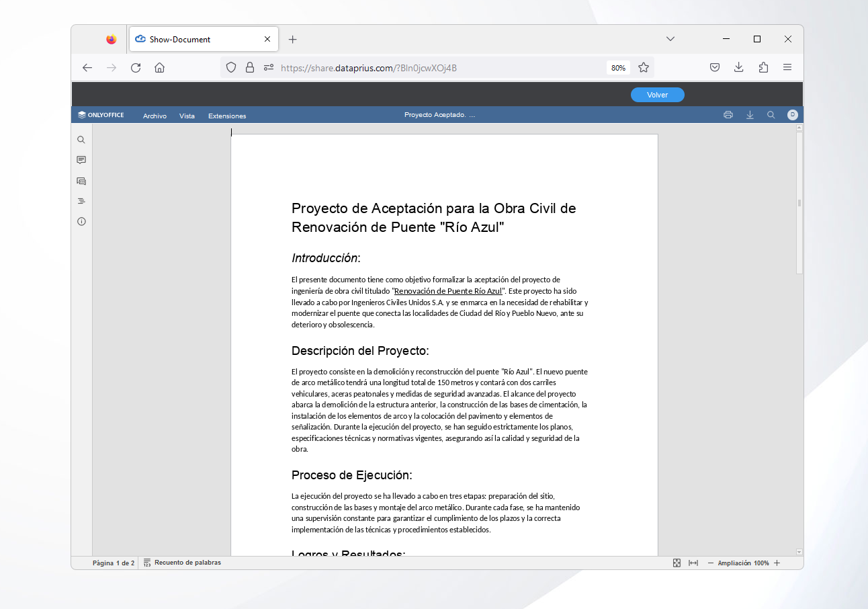Click the tracking protection shield icon
The height and width of the screenshot is (609, 868).
pyautogui.click(x=231, y=67)
